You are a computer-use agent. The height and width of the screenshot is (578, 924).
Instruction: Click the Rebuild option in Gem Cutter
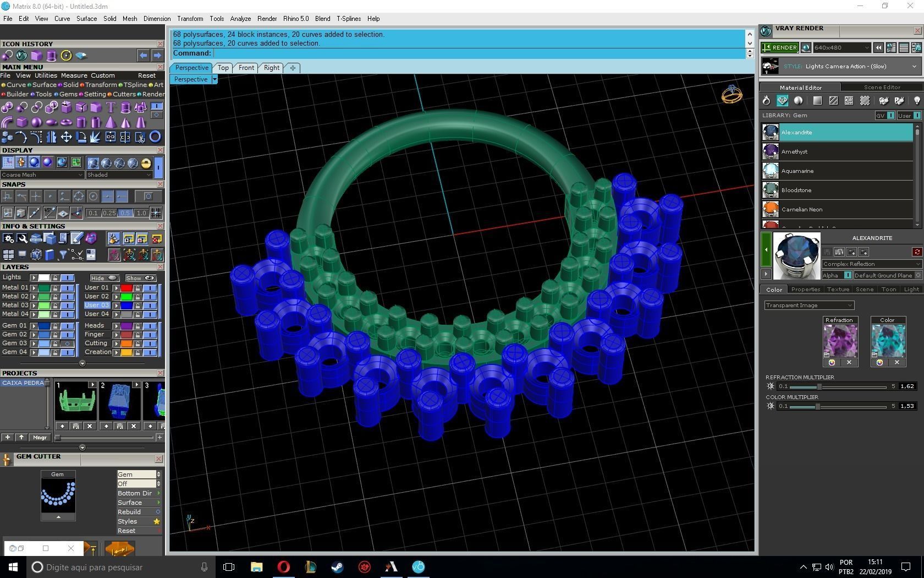point(139,512)
